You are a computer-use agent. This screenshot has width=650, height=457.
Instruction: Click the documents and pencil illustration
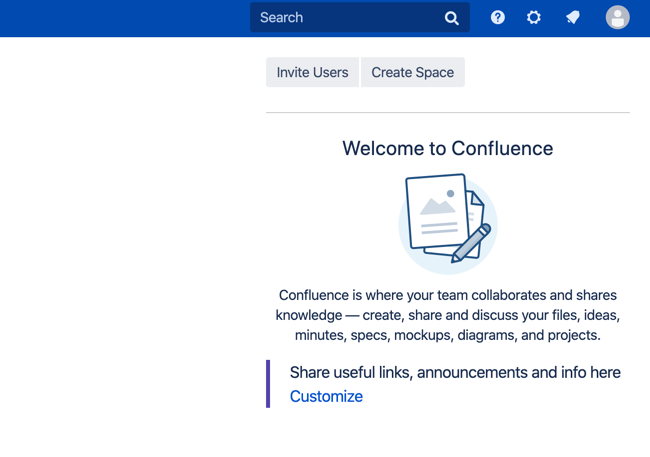coord(448,224)
